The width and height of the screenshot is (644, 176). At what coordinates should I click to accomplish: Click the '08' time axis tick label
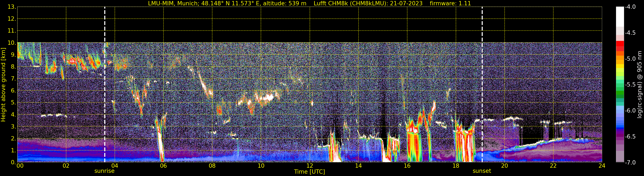(212, 166)
